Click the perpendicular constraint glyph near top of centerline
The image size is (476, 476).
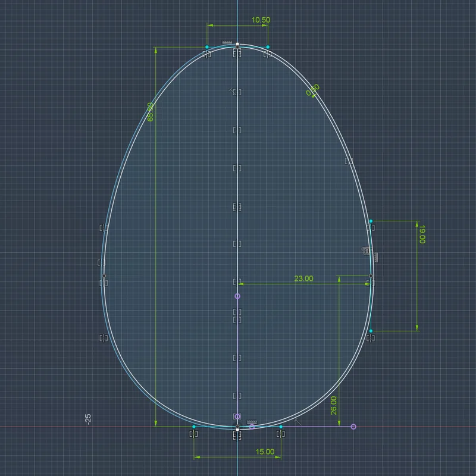point(232,90)
